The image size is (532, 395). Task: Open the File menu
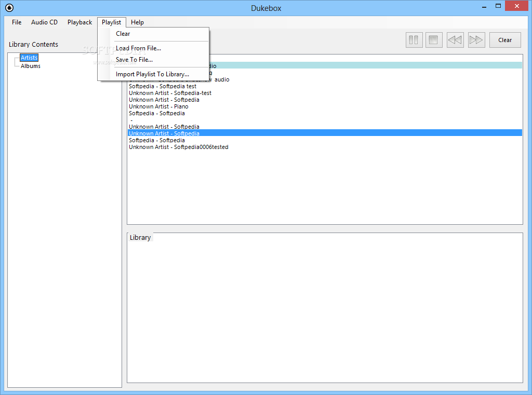click(x=17, y=22)
